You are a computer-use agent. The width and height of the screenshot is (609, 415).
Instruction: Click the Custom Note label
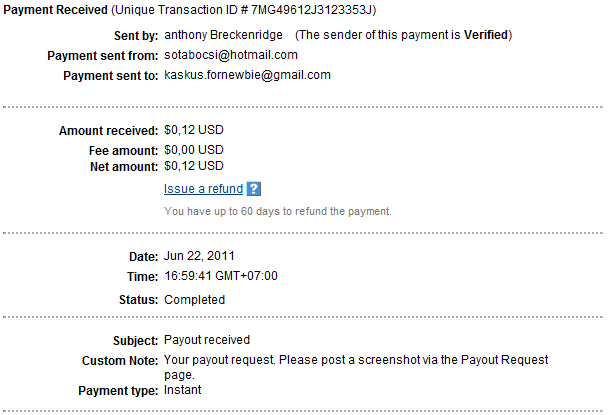click(120, 361)
